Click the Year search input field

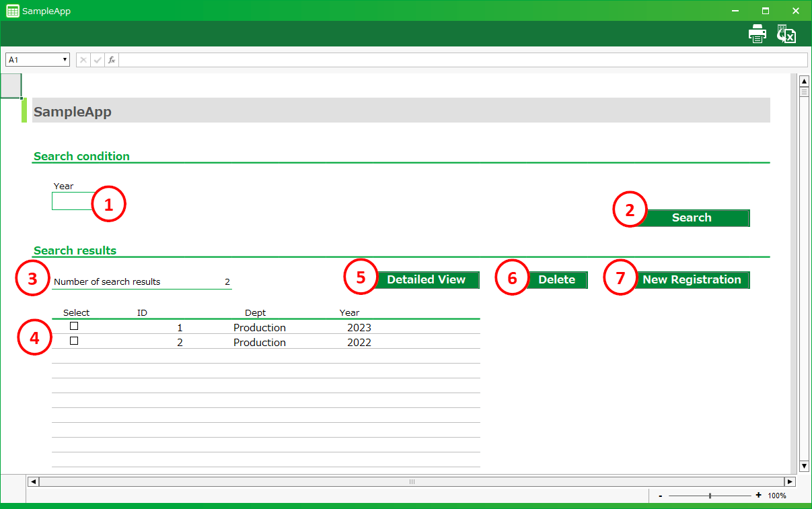72,201
